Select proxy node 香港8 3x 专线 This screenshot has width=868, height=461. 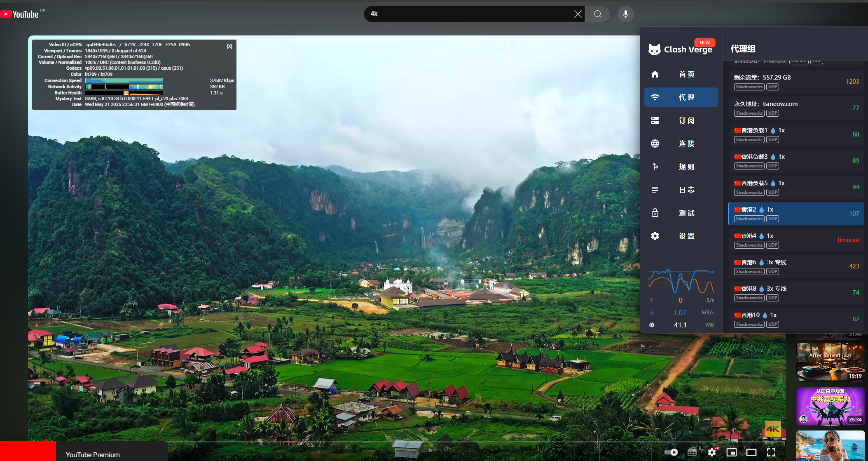(796, 293)
